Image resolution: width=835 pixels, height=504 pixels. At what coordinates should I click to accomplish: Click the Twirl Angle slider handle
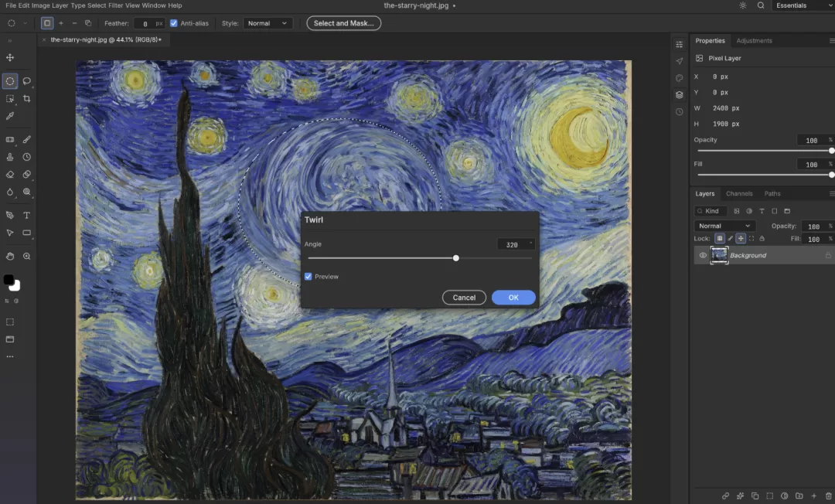click(456, 258)
